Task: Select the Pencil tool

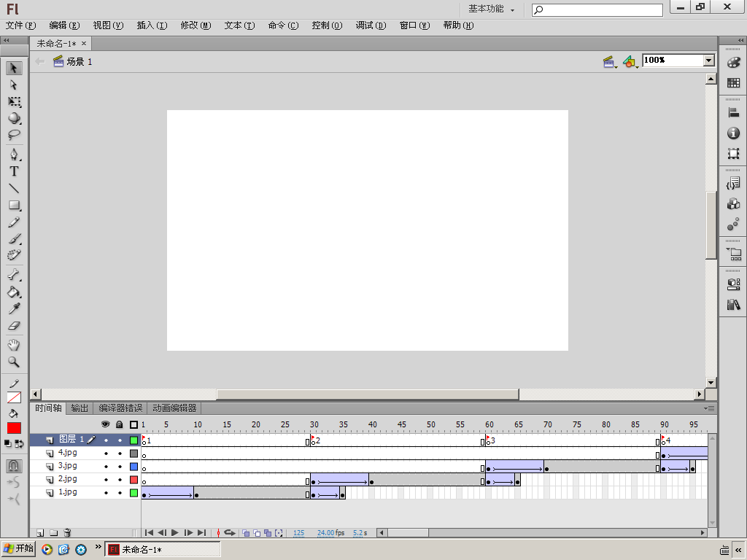Action: click(14, 222)
